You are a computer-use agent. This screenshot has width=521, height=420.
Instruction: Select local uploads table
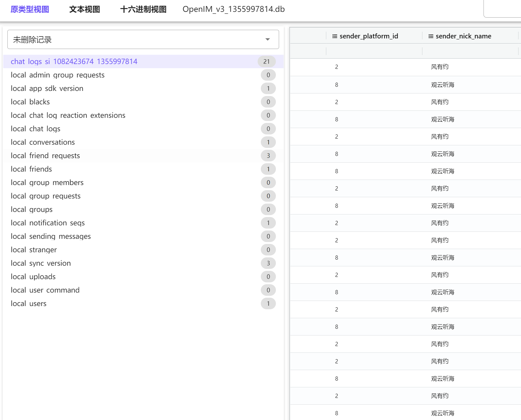point(143,277)
